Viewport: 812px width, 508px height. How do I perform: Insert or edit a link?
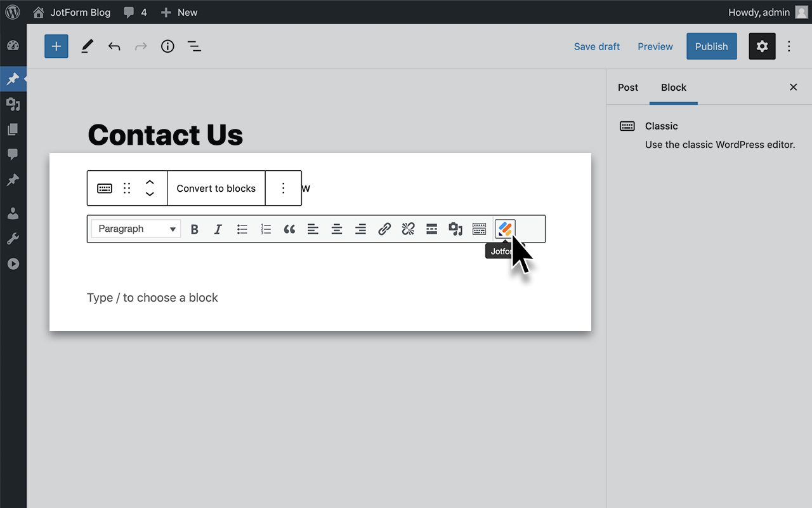pos(384,229)
